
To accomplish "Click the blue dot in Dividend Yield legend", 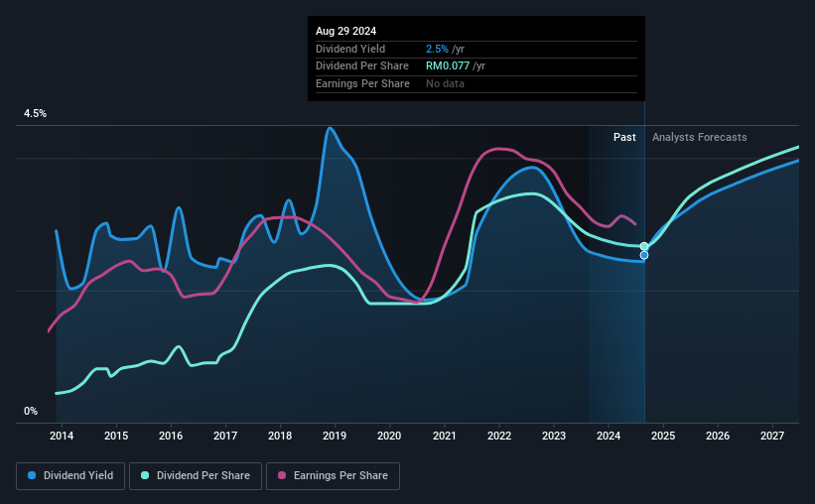I will pyautogui.click(x=32, y=475).
